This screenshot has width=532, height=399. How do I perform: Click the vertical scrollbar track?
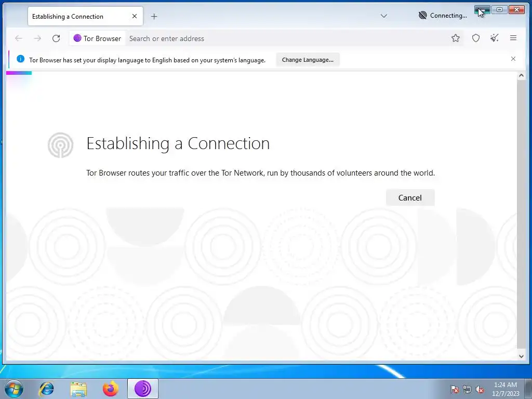point(521,214)
